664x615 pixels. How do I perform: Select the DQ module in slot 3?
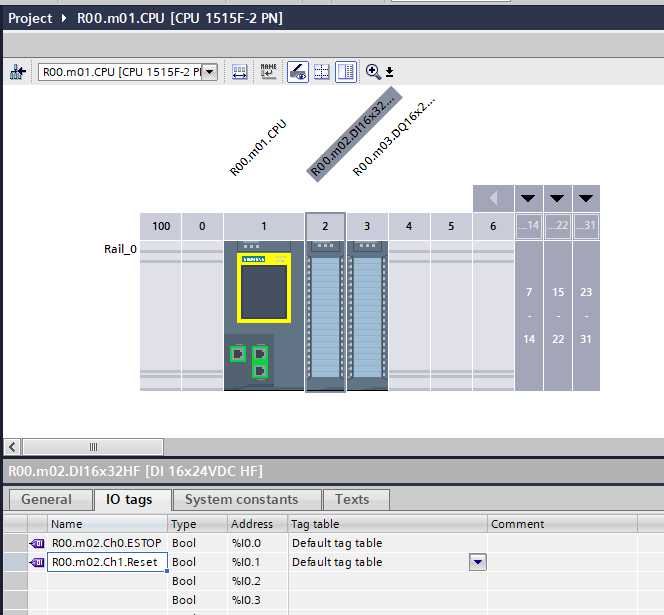[367, 316]
